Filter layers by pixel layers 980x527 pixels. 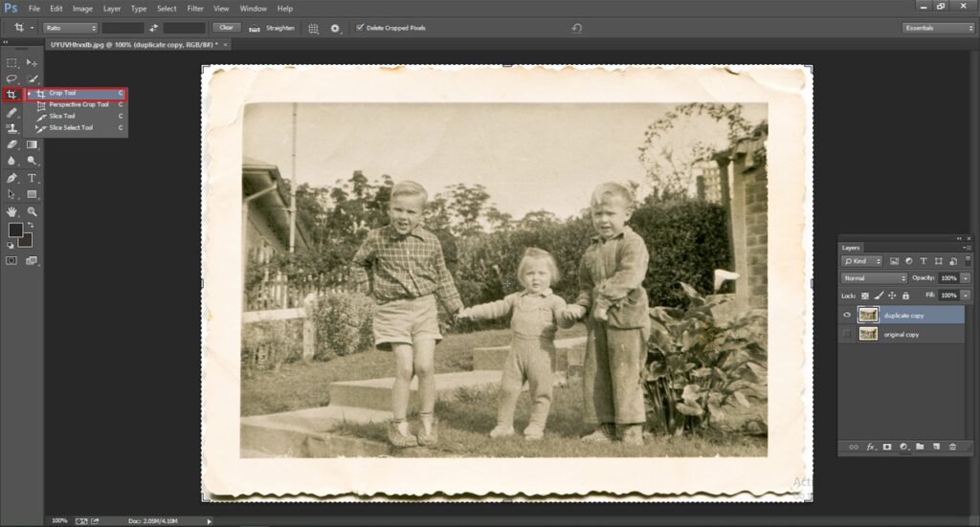[895, 261]
